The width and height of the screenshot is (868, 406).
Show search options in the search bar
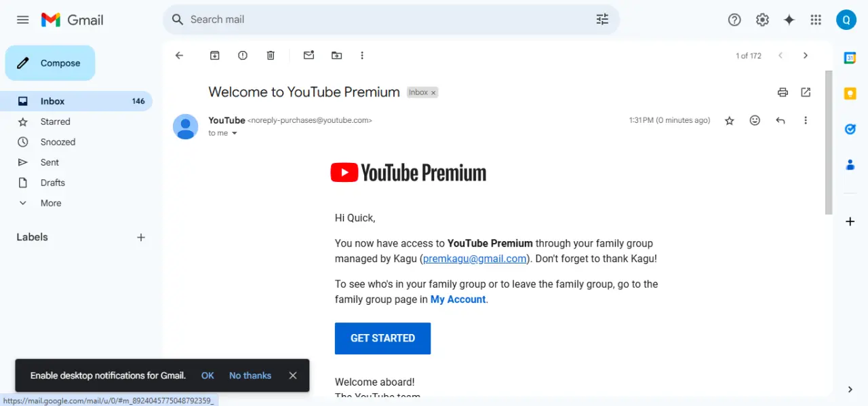tap(602, 20)
